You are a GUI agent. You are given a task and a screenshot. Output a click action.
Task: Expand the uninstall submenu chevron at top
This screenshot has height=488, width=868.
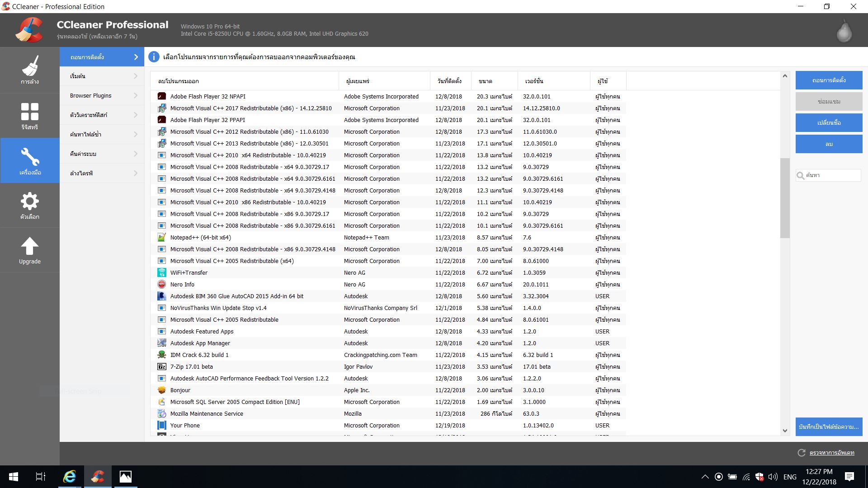click(x=136, y=57)
